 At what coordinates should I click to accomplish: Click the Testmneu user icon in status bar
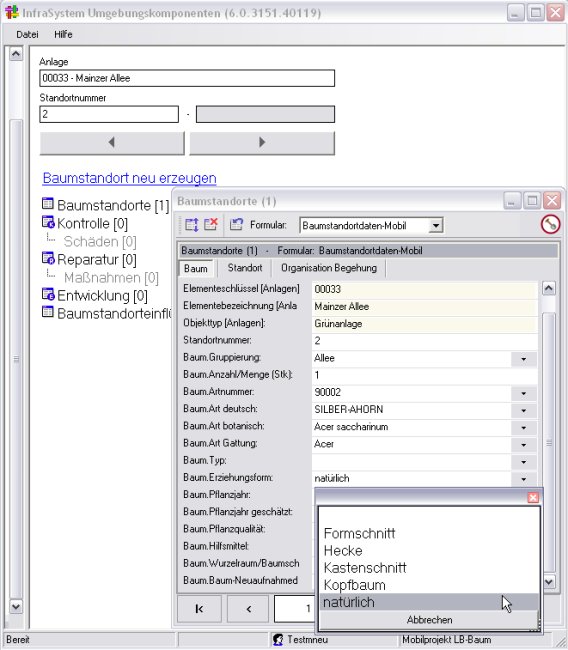point(278,640)
